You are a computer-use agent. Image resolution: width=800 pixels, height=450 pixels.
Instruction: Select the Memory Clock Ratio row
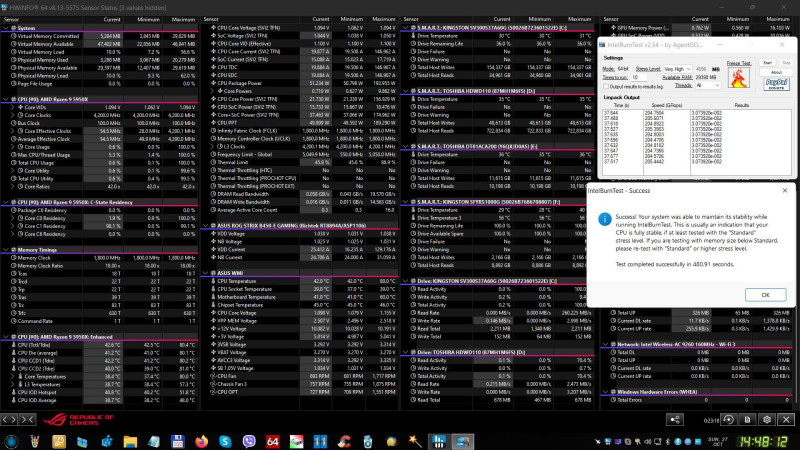[x=99, y=266]
